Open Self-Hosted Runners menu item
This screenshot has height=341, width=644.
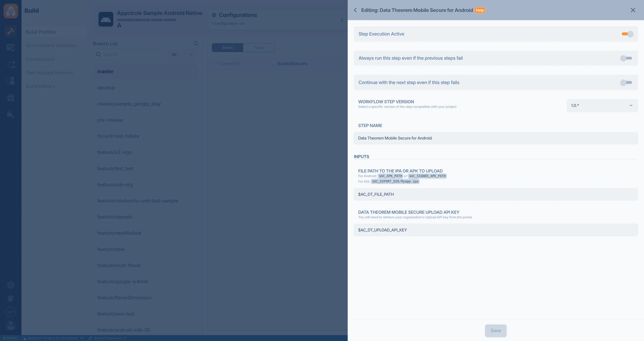[x=49, y=73]
